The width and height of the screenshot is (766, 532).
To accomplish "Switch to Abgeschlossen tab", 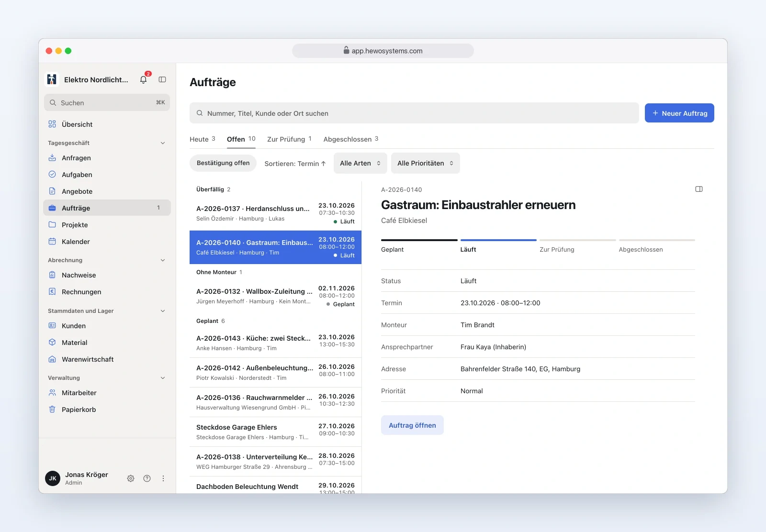I will (x=351, y=139).
